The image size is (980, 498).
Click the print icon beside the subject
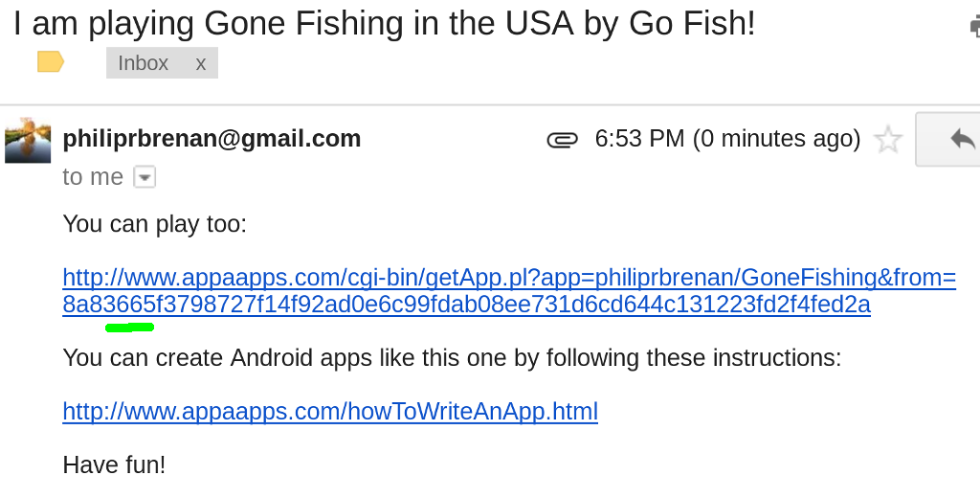(974, 26)
